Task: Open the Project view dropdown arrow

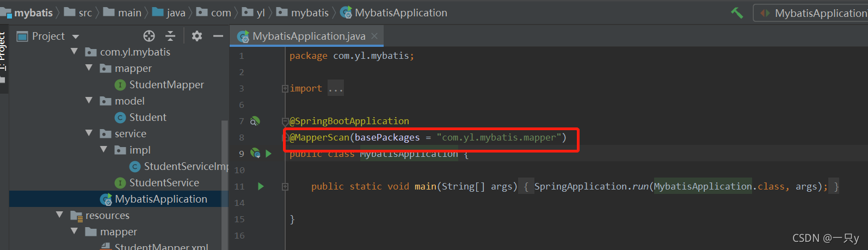Action: coord(76,36)
